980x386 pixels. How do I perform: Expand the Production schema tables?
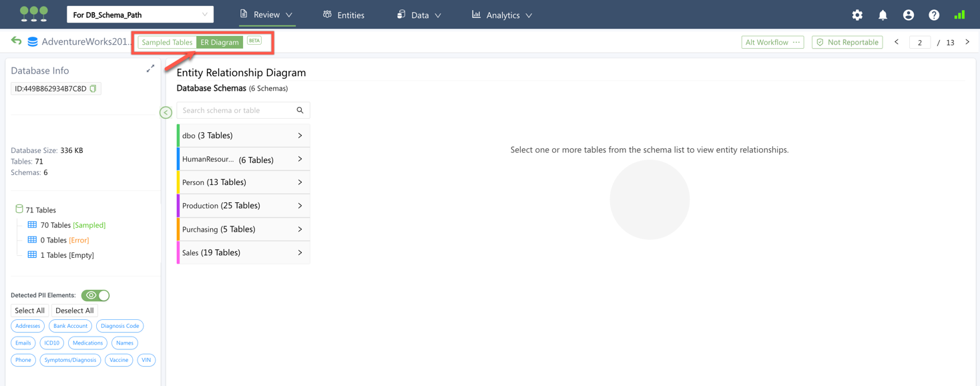pos(300,206)
